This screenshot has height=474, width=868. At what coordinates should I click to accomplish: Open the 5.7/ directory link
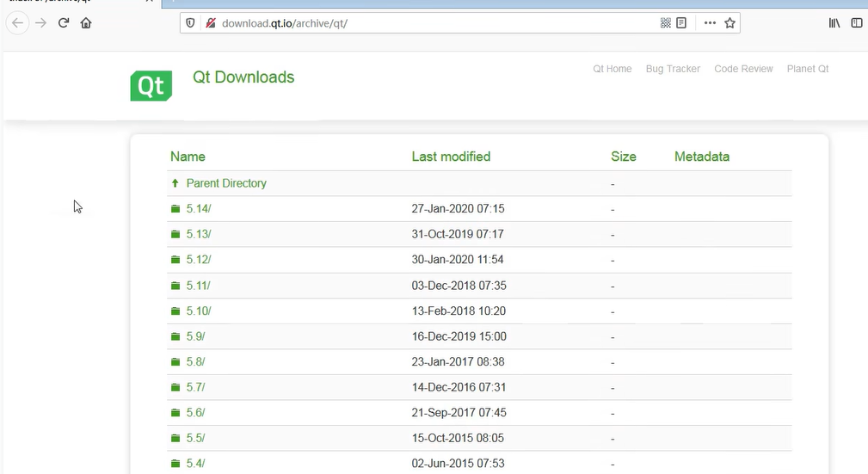click(x=195, y=387)
